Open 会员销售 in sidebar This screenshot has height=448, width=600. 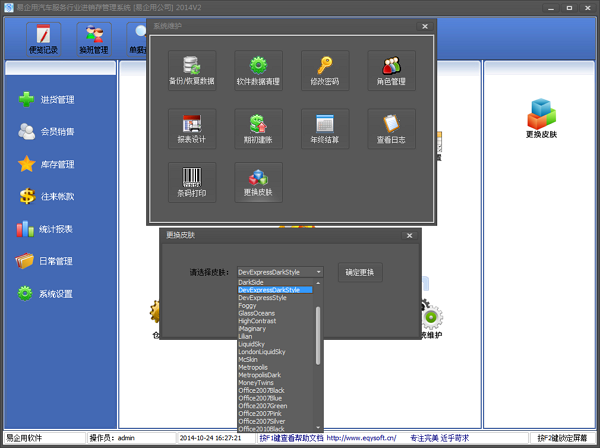46,132
